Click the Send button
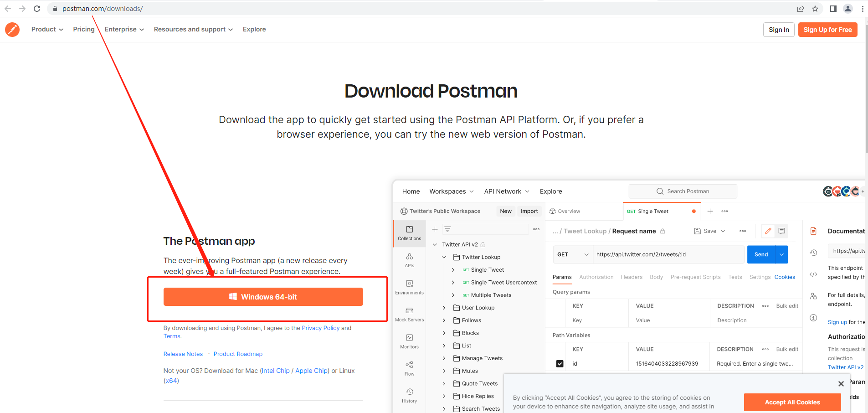The width and height of the screenshot is (868, 413). pyautogui.click(x=761, y=254)
